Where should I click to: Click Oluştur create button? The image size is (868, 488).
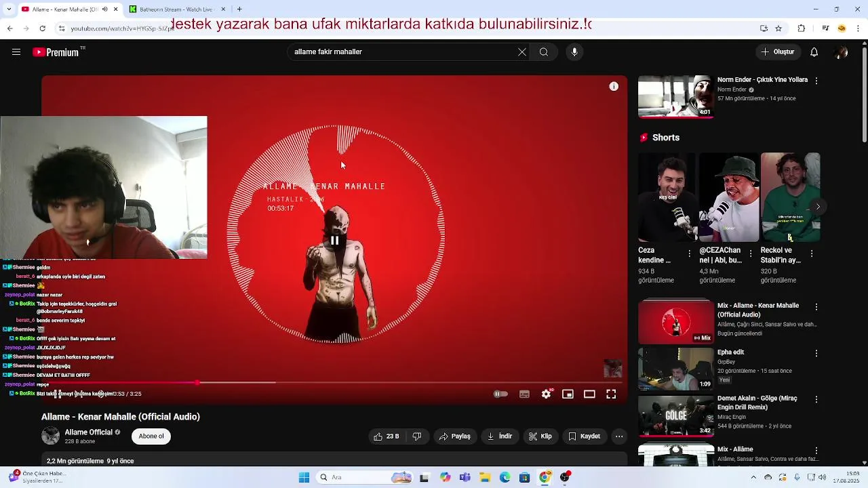(x=778, y=52)
